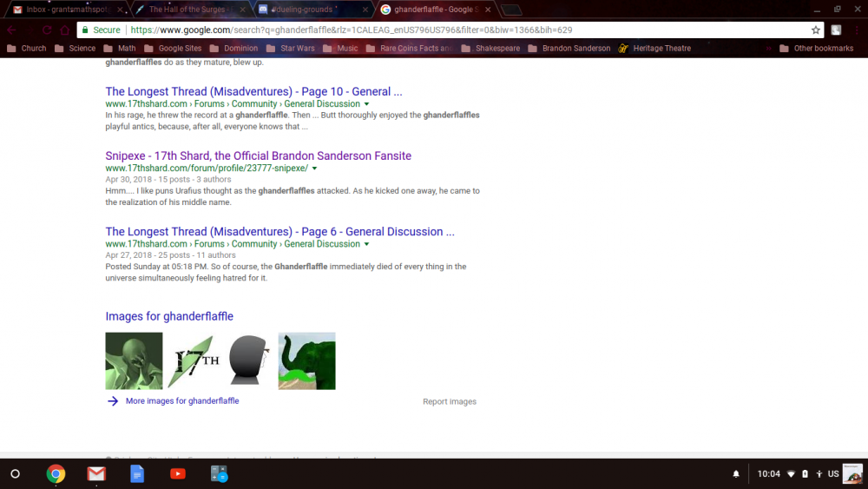Show hidden bookmarks with overflow chevron
The width and height of the screenshot is (868, 489).
(768, 48)
